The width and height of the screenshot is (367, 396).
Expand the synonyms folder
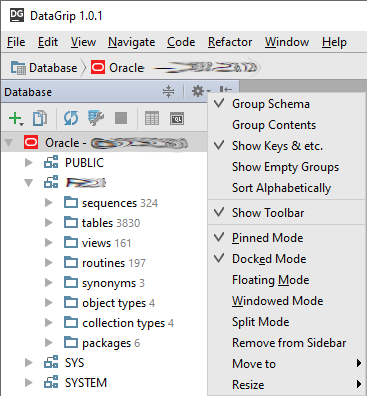49,282
